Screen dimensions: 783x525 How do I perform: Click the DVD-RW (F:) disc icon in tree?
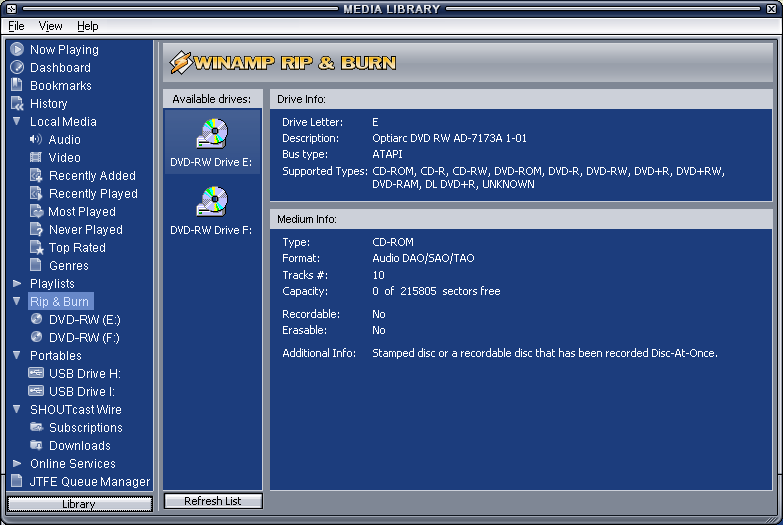tap(36, 337)
